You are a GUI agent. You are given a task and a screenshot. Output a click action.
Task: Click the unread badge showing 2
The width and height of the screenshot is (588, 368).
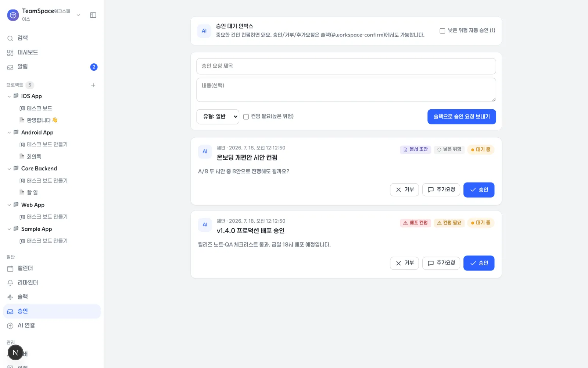coord(94,67)
